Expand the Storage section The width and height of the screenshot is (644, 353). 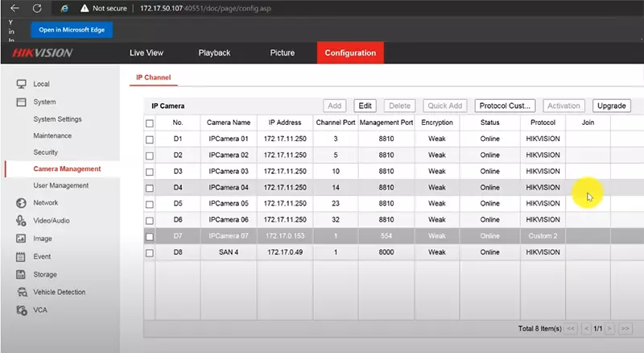[x=45, y=274]
